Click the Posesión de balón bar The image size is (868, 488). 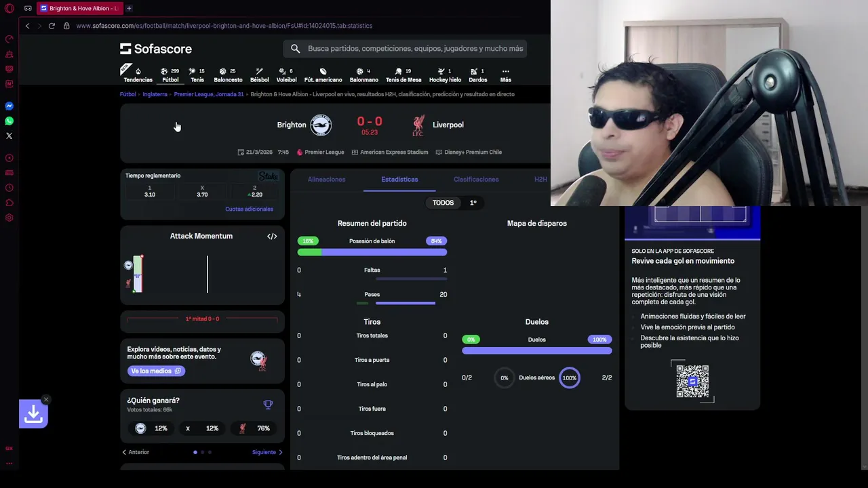click(372, 252)
